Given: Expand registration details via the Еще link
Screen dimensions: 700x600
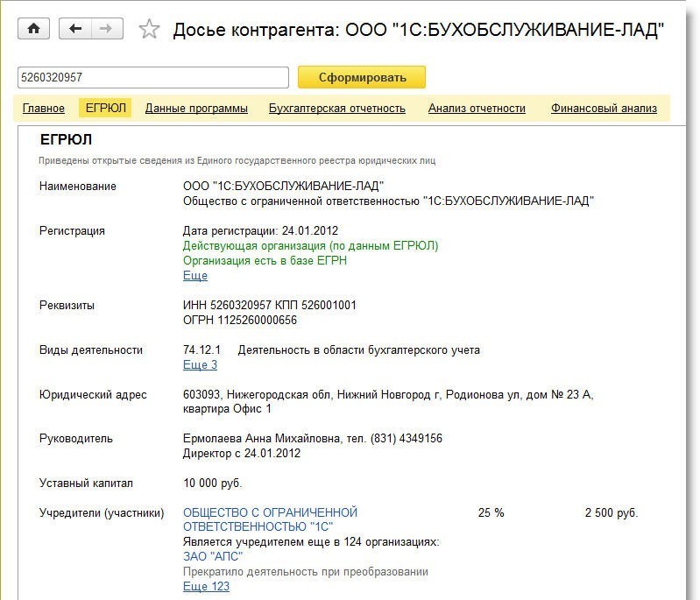Looking at the screenshot, I should pyautogui.click(x=194, y=276).
